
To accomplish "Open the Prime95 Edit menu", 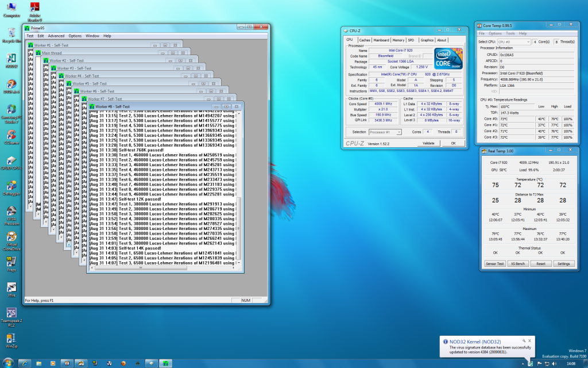I will pos(41,36).
